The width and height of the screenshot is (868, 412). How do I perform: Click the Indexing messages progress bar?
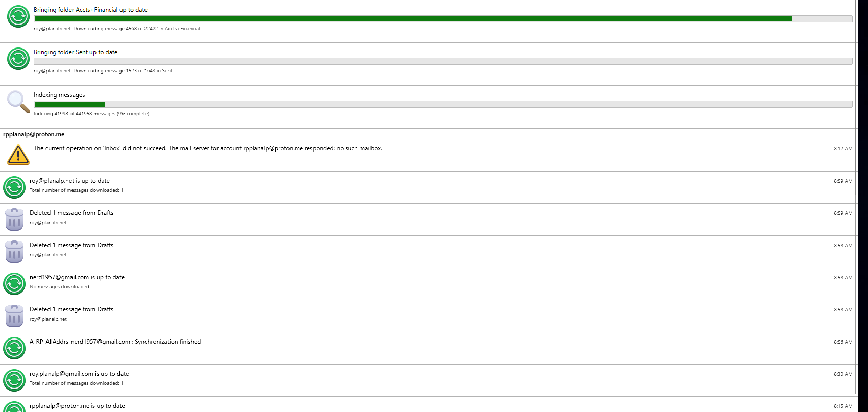click(x=443, y=104)
